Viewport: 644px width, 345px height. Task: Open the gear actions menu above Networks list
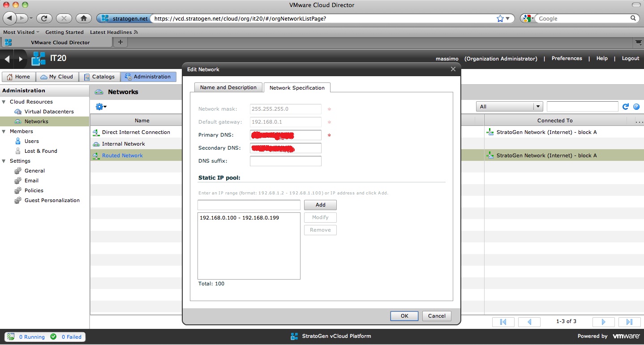click(x=101, y=107)
